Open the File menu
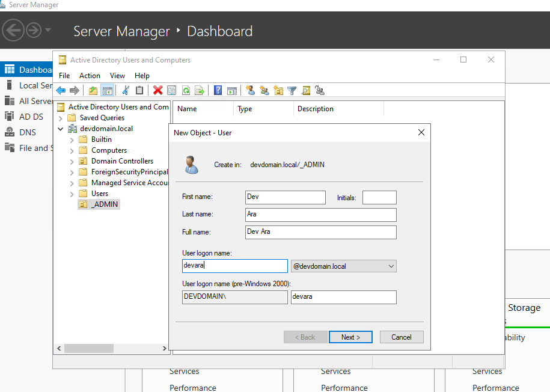The image size is (550, 392). pos(64,75)
